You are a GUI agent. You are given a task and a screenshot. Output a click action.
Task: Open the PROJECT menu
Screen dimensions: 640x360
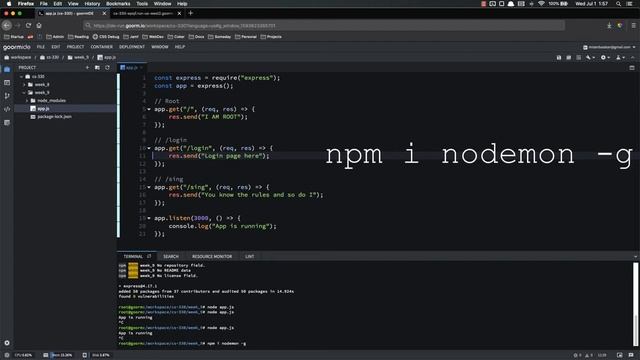pyautogui.click(x=76, y=47)
